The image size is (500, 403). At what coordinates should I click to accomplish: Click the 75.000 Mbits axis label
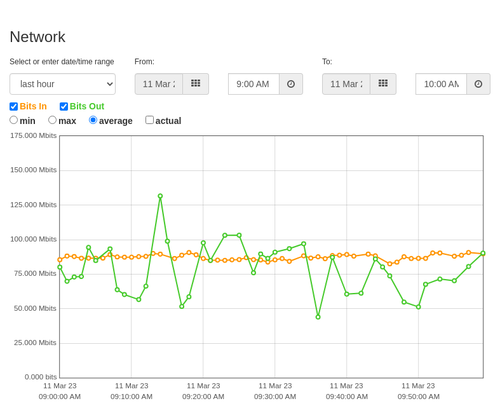[x=35, y=274]
